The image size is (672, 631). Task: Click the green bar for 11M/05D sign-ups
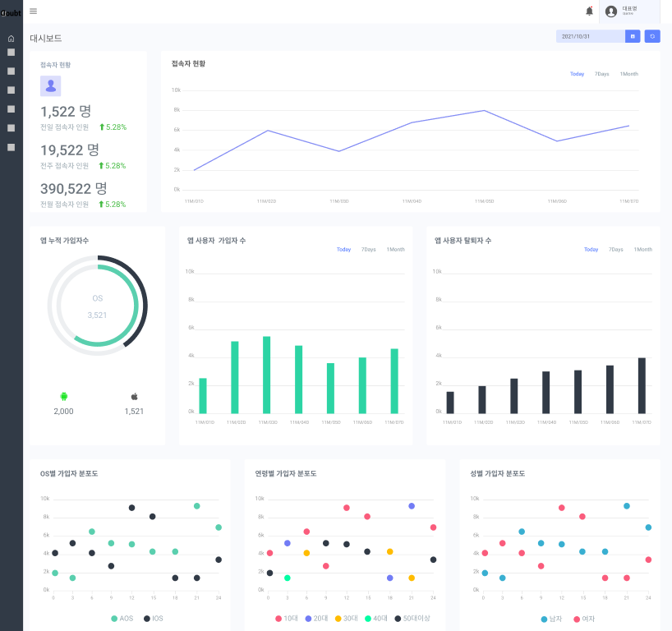point(330,389)
